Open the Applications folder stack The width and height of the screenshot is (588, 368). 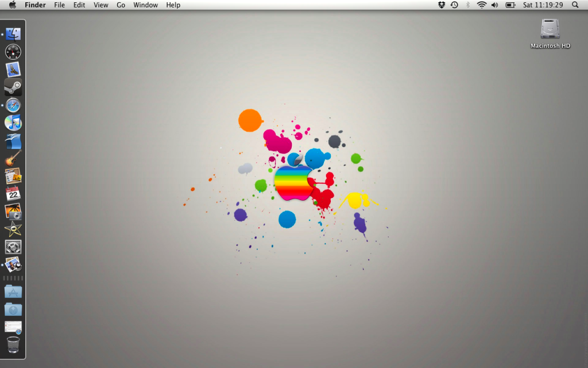(x=13, y=292)
